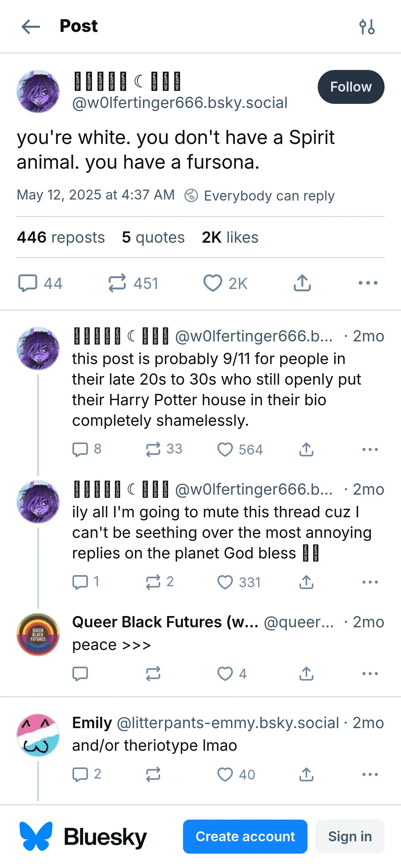The image size is (401, 868).
Task: Repost the mute this thread reply
Action: (x=153, y=582)
